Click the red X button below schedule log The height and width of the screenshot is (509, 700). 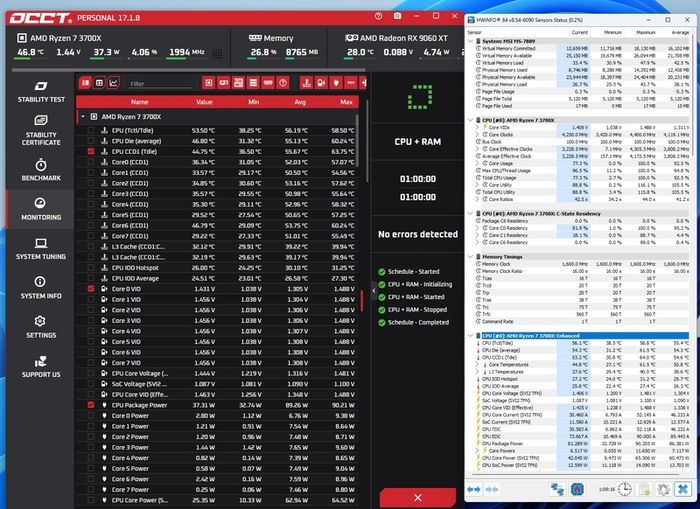pyautogui.click(x=418, y=498)
